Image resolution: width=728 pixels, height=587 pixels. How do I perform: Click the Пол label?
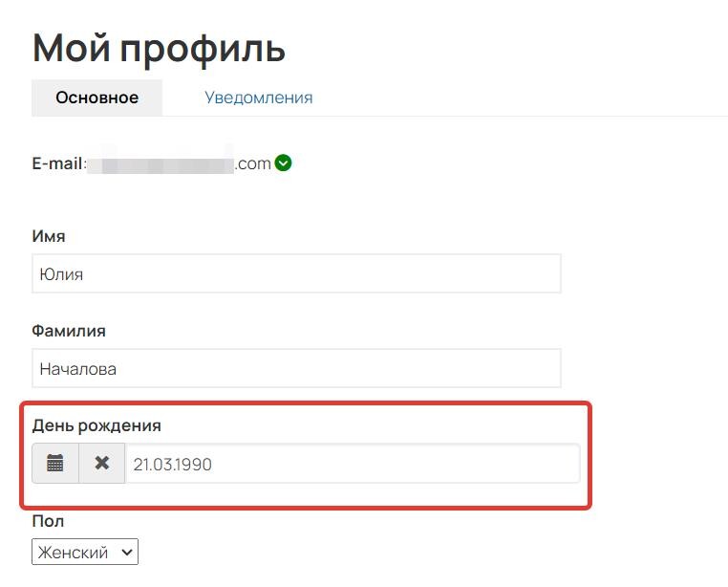click(x=48, y=521)
